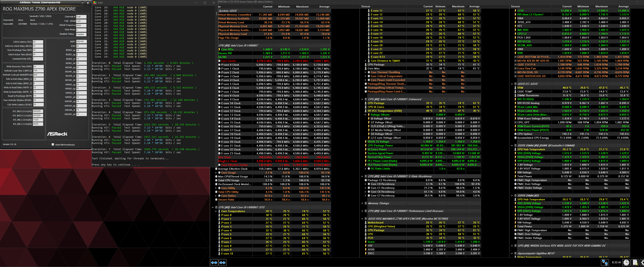This screenshot has width=644, height=267.
Task: Expand the GPU RTX 4090 section
Action: 512,246
